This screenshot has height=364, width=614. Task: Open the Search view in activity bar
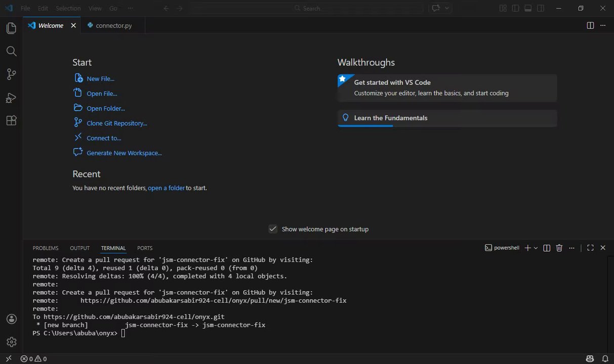point(11,51)
